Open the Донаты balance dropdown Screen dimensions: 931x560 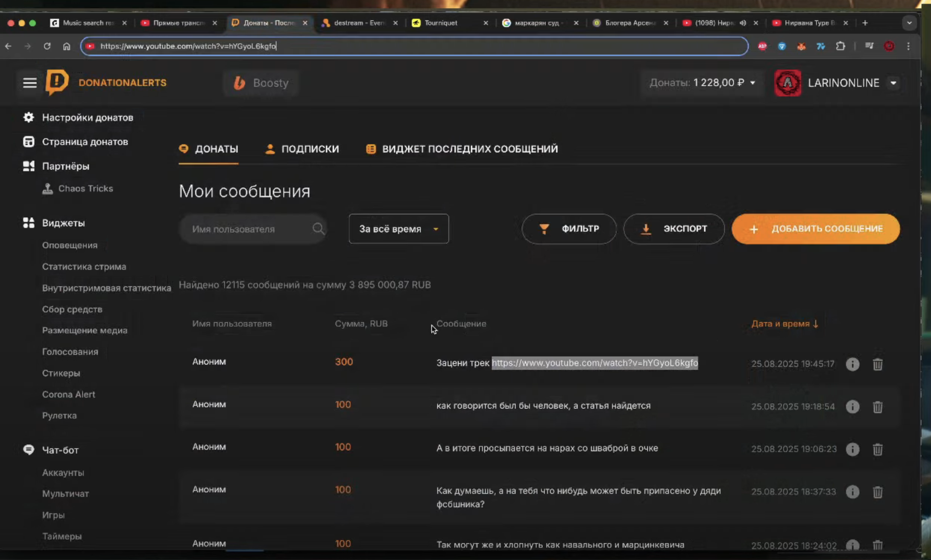(x=752, y=83)
